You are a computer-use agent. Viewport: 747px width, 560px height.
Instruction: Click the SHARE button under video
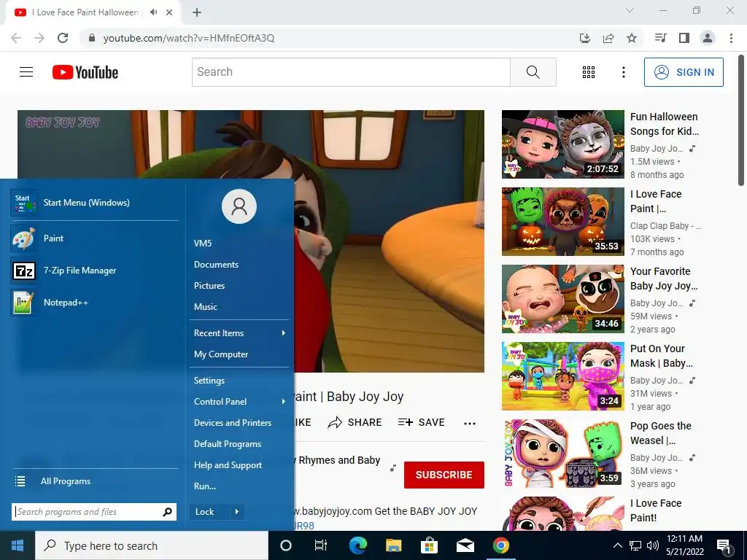point(355,422)
